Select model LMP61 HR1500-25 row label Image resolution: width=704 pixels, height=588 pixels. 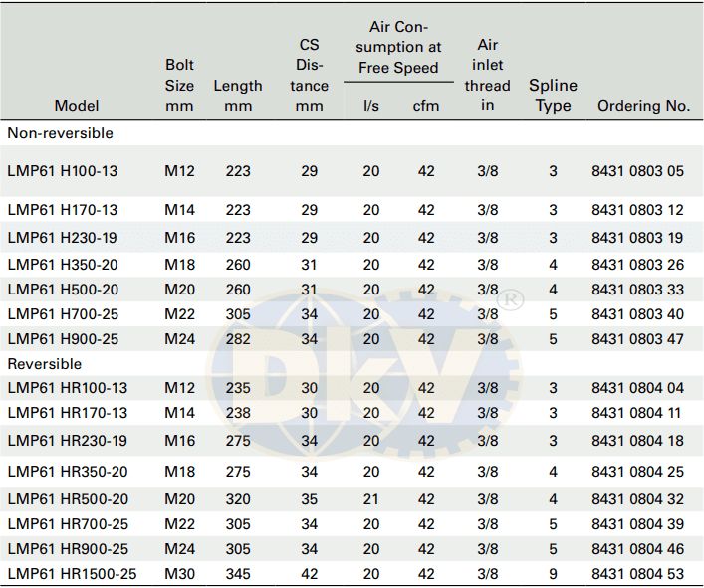pos(72,573)
